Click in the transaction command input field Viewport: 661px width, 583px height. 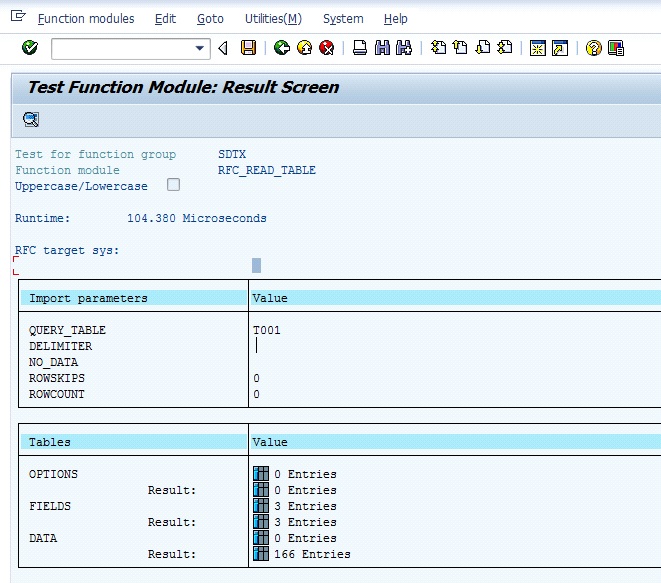120,48
